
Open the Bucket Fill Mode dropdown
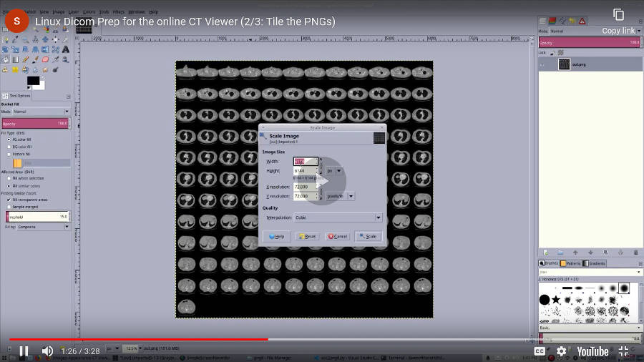coord(41,112)
